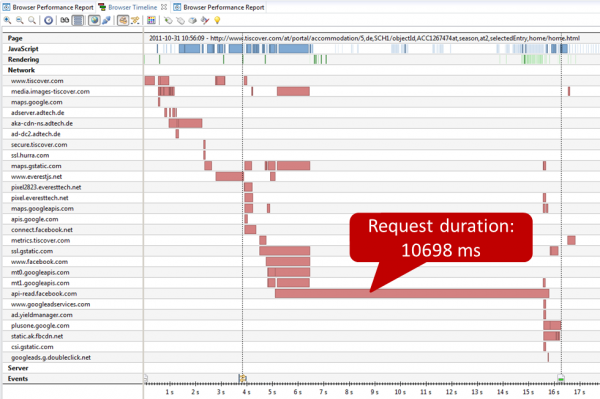
Task: Click the first green tag icon
Action: [x=168, y=20]
